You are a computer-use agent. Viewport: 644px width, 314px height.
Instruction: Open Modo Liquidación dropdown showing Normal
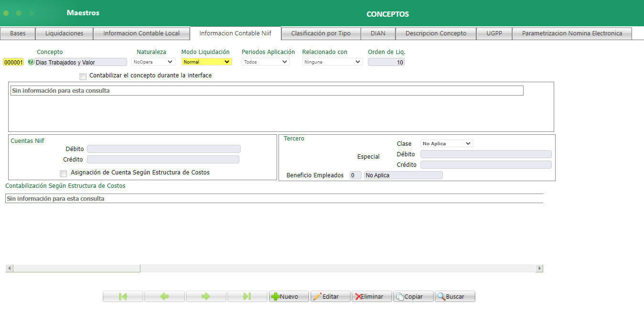click(207, 62)
